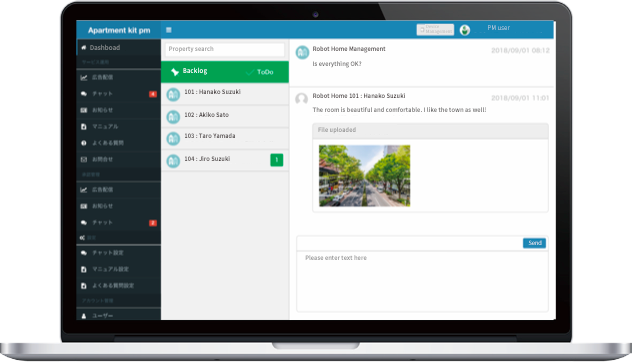Viewport: 632px width, 362px height.
Task: Click the green avatar icon beside PM user
Action: point(465,30)
